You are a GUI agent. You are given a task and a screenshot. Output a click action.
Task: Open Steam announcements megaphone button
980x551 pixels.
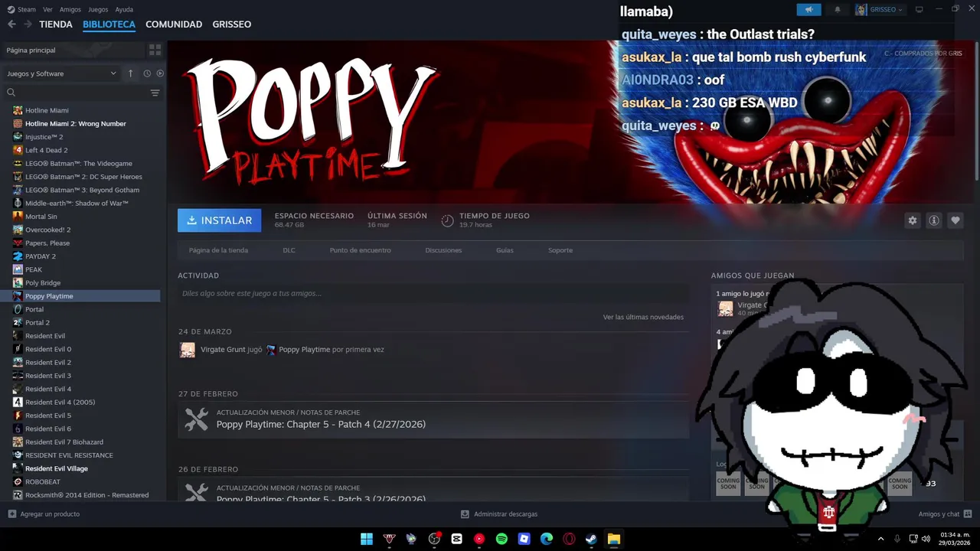click(x=808, y=9)
